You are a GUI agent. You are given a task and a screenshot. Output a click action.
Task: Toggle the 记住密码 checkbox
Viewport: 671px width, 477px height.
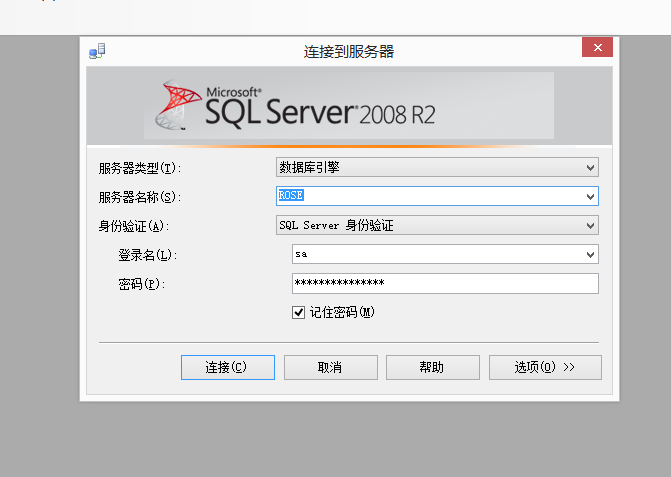[298, 312]
